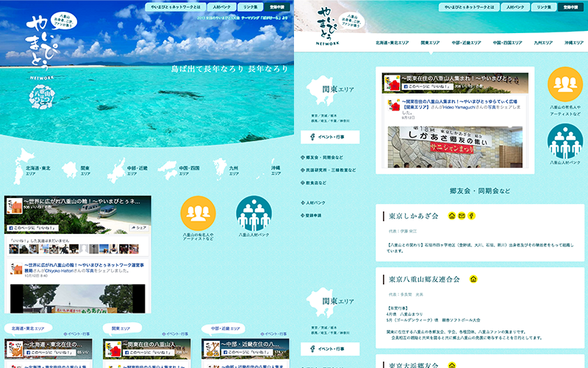The width and height of the screenshot is (588, 368).
Task: Open the home icon beside 東京八重山郷友連合会
Action: click(x=473, y=279)
